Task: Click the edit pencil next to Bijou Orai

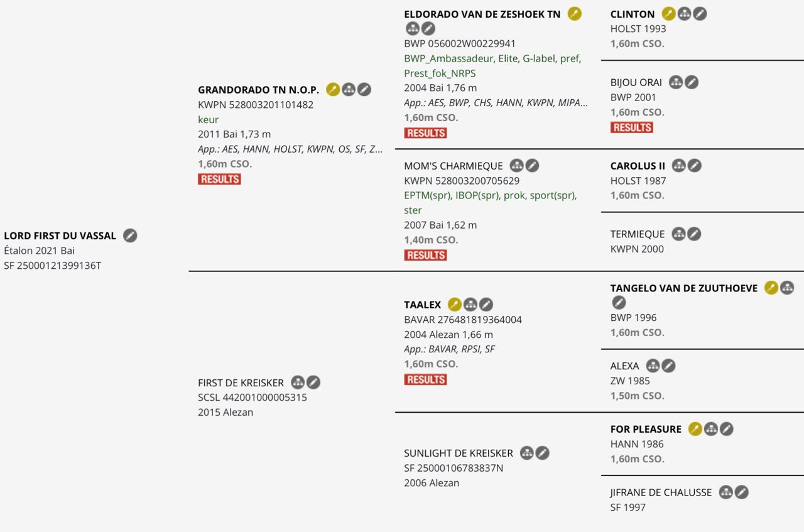Action: [x=692, y=82]
